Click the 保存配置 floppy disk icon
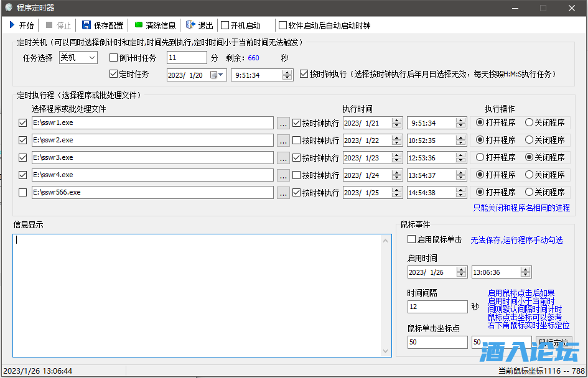 pos(86,25)
